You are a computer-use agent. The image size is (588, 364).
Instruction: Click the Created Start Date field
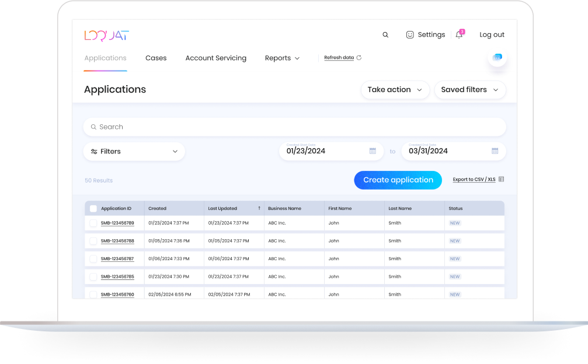click(331, 151)
